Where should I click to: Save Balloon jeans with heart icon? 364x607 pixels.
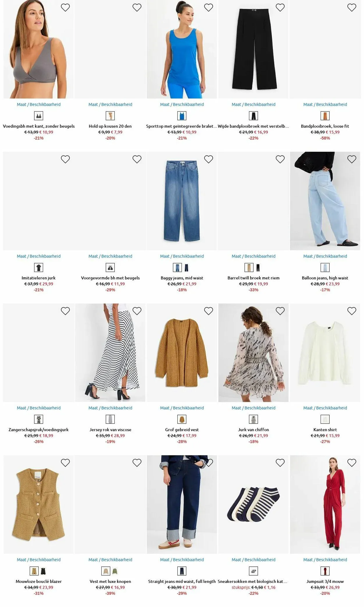pos(352,159)
